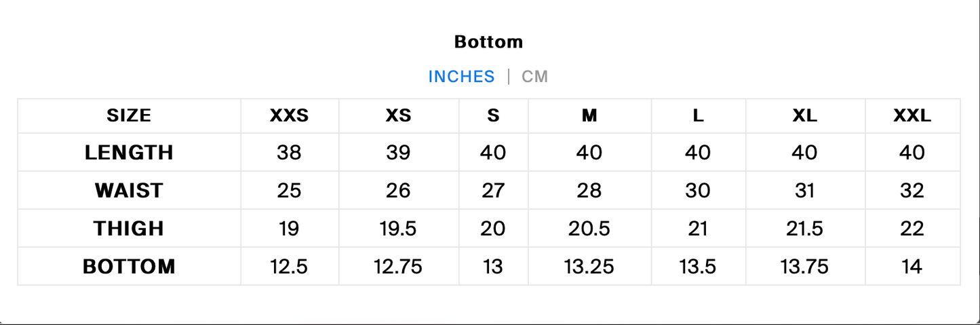Select the THIGH row label

129,229
